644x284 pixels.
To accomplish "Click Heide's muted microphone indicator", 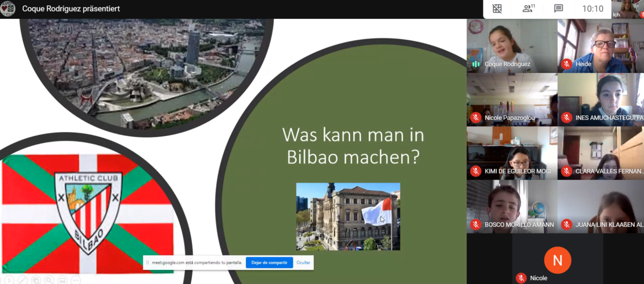I will click(566, 64).
